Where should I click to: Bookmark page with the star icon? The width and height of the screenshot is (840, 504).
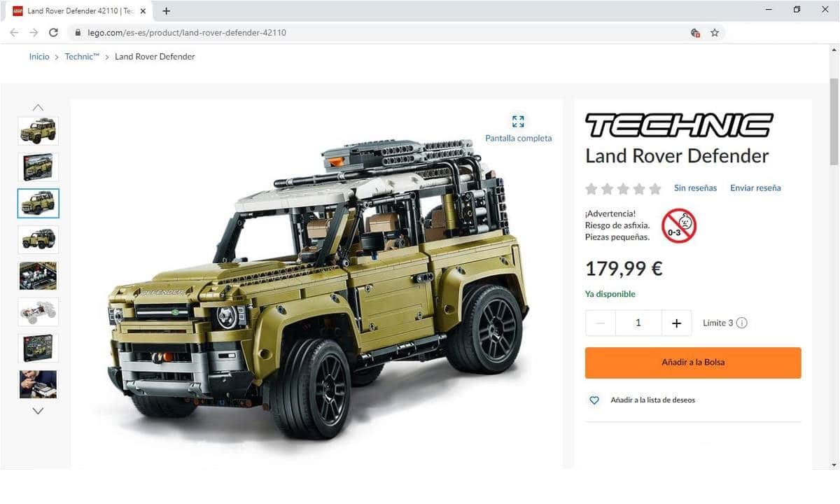pyautogui.click(x=715, y=32)
